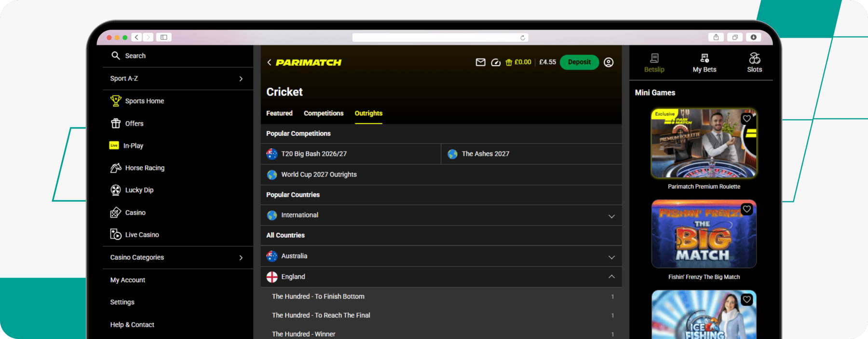Favourite the Ice Fishing game
Viewport: 868px width, 339px height.
[747, 299]
